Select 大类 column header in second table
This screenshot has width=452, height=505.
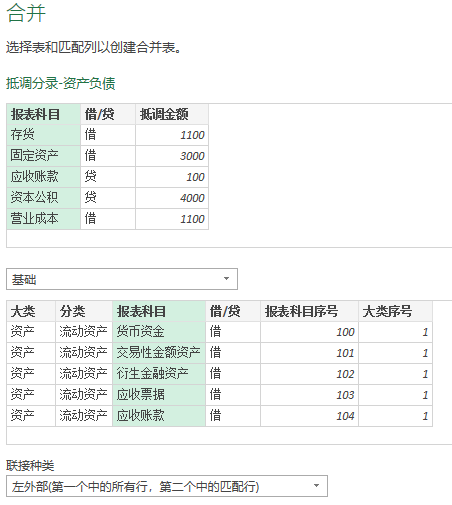click(x=31, y=311)
